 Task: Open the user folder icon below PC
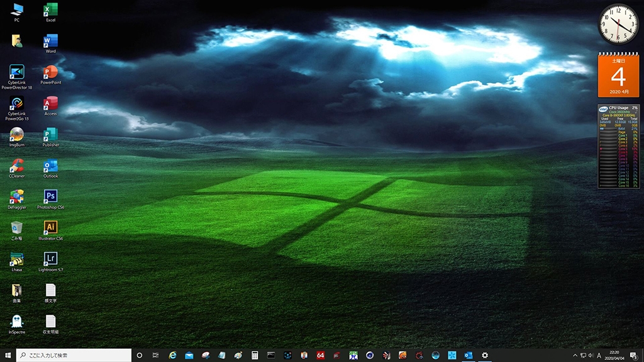(17, 41)
